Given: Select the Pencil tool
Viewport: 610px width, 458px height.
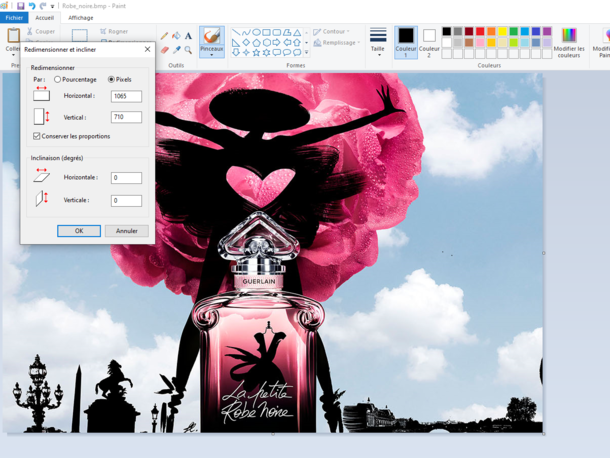Looking at the screenshot, I should [165, 36].
